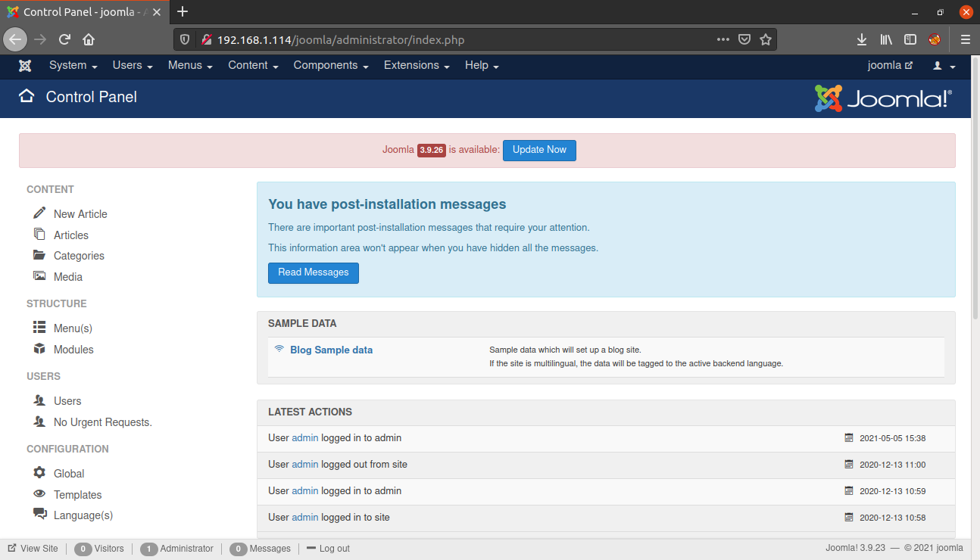Open a new browser tab

pyautogui.click(x=183, y=11)
